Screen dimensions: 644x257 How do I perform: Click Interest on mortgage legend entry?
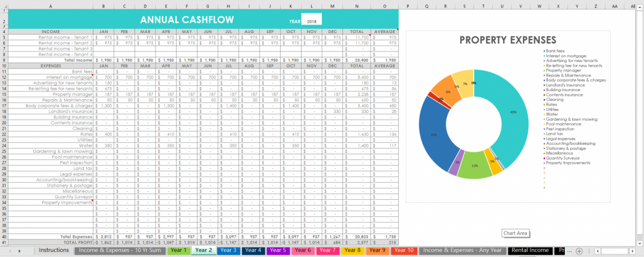pyautogui.click(x=566, y=56)
